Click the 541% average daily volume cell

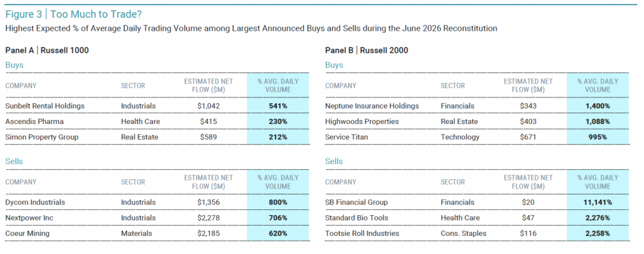pyautogui.click(x=278, y=106)
